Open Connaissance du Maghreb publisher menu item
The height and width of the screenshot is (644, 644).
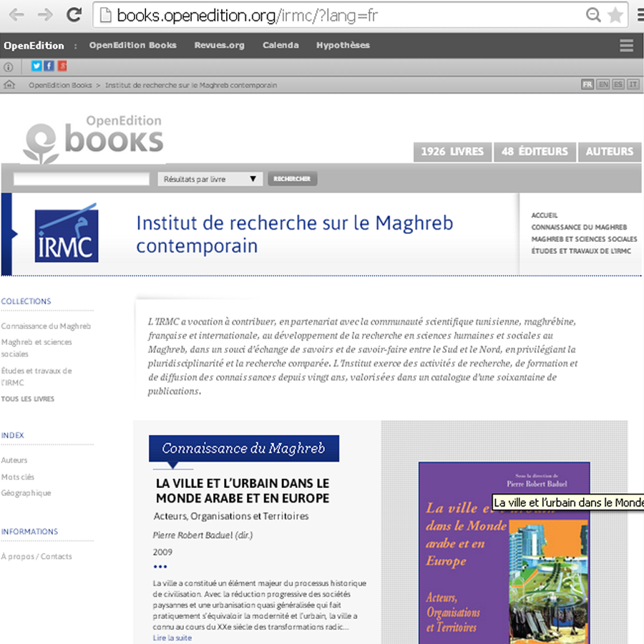(x=579, y=227)
